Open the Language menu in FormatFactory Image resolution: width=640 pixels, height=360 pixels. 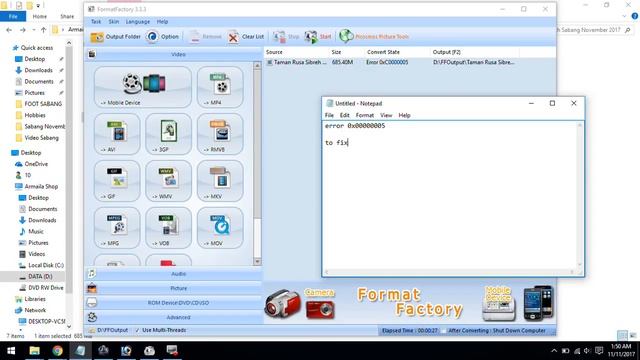(x=138, y=22)
